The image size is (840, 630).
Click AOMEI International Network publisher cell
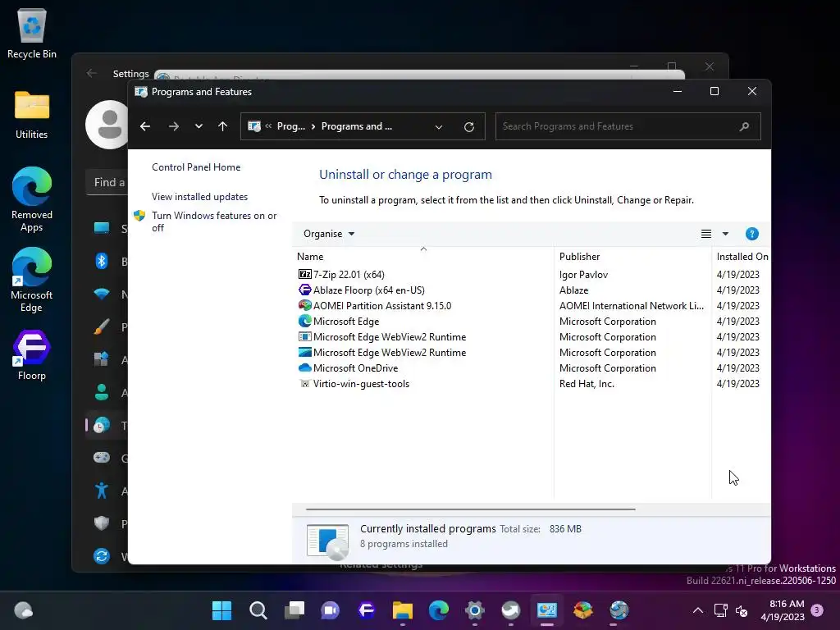coord(632,306)
